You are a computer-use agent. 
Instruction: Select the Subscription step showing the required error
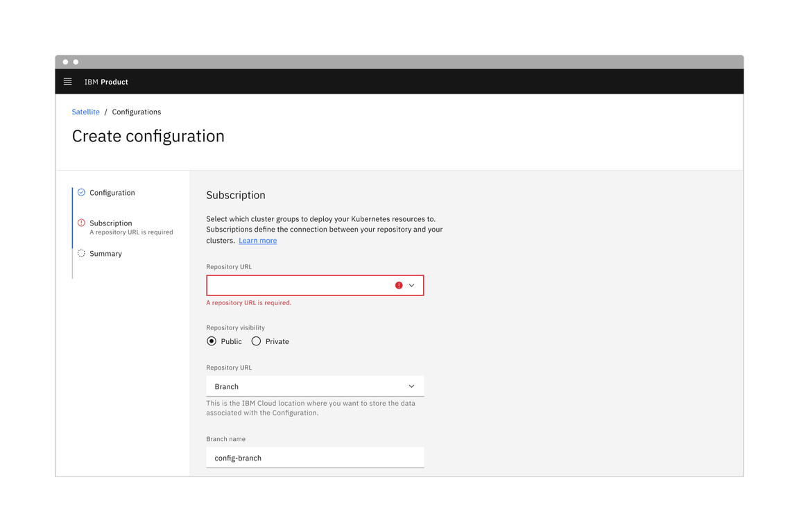[110, 223]
